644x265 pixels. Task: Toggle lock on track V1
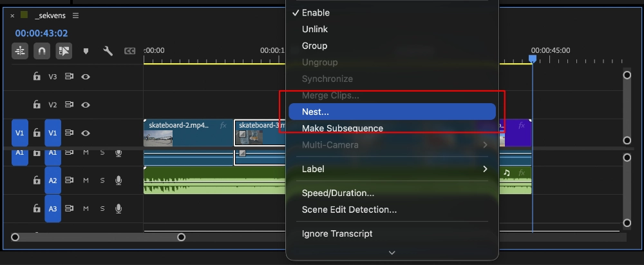coord(37,133)
